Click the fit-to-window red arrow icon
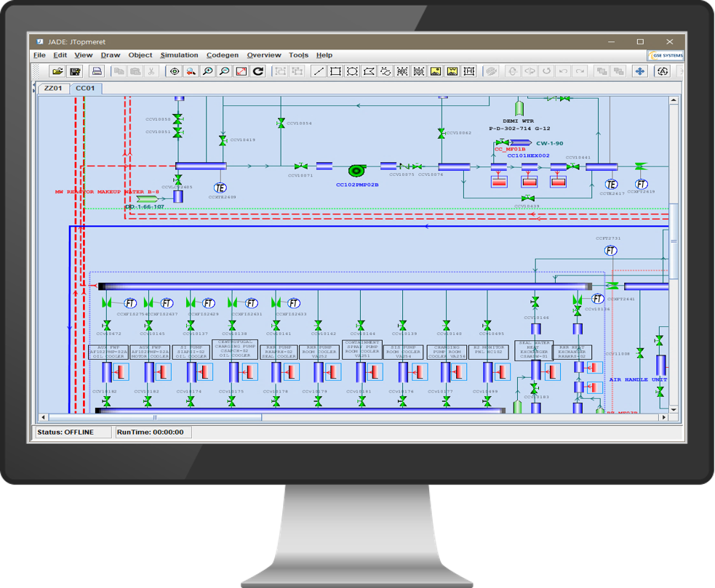Viewport: 715px width, 588px height. 241,71
